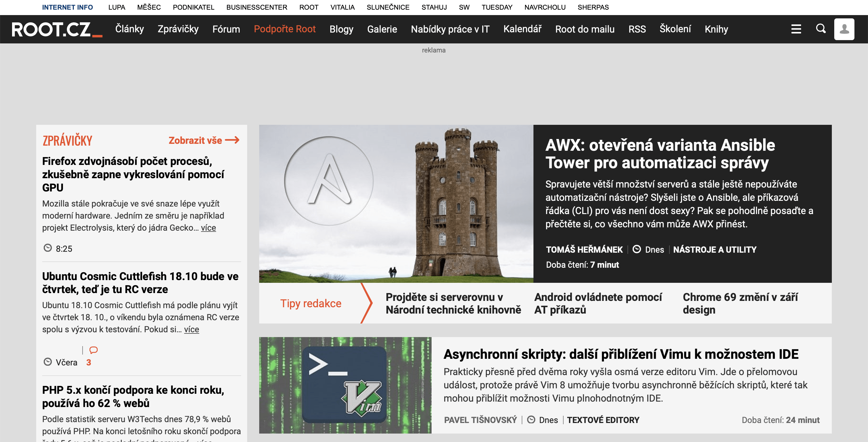The image size is (868, 442).
Task: Open Články in main navigation
Action: 129,29
